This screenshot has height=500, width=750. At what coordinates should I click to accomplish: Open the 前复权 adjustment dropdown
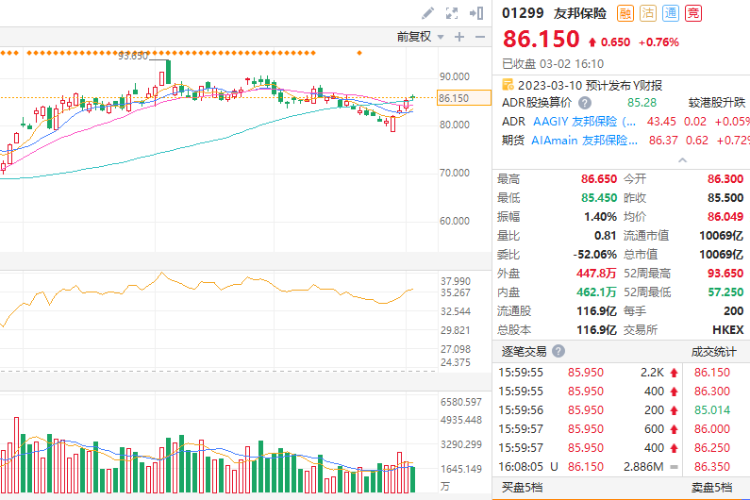coord(418,36)
